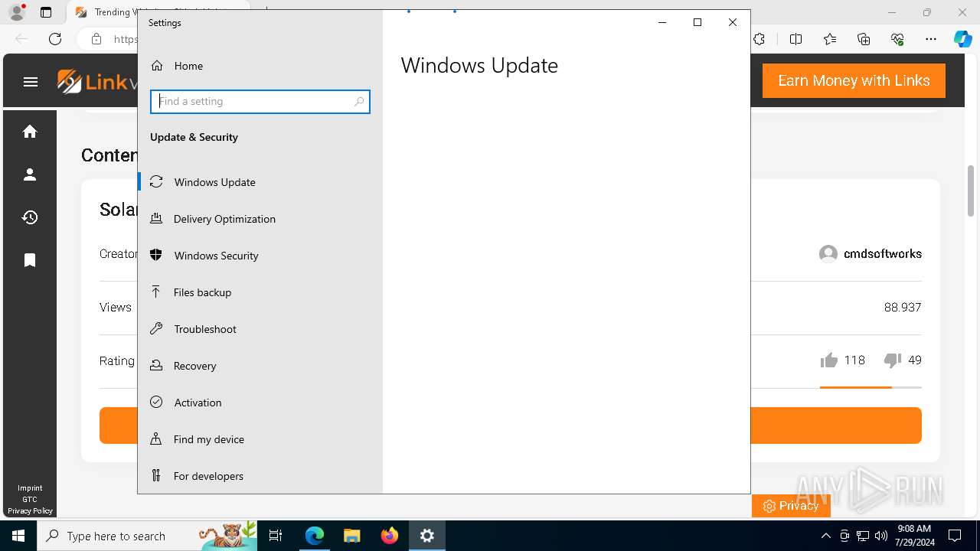
Task: Click the Activation checkmark icon
Action: tap(156, 402)
